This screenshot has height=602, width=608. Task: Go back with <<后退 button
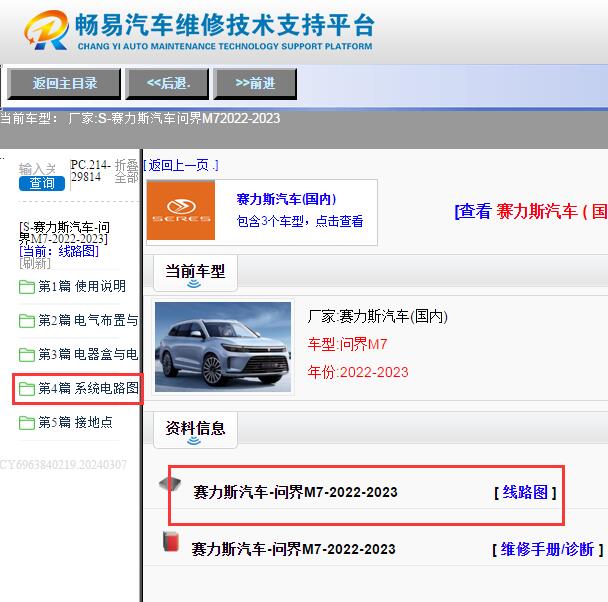pyautogui.click(x=167, y=83)
